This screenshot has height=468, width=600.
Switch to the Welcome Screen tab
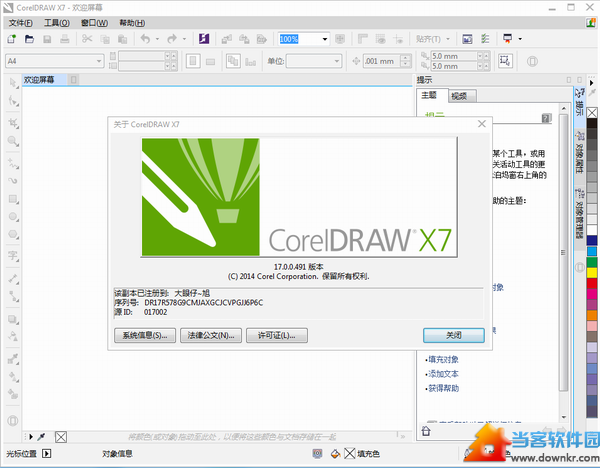pyautogui.click(x=39, y=80)
